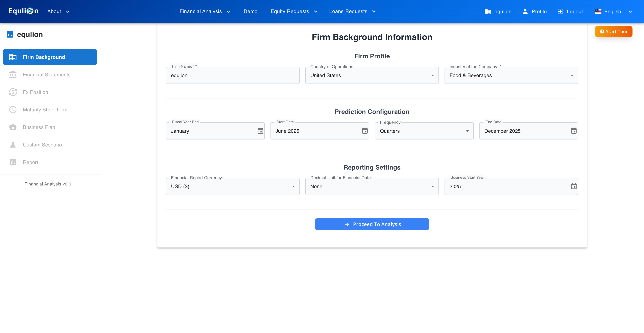The image size is (644, 333).
Task: Click the Business Plan briefcase icon
Action: click(13, 127)
